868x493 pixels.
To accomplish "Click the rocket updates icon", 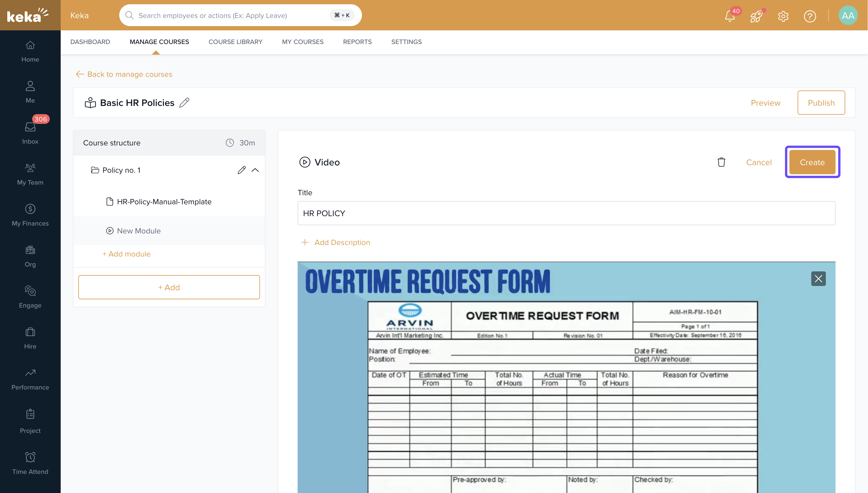I will click(756, 16).
